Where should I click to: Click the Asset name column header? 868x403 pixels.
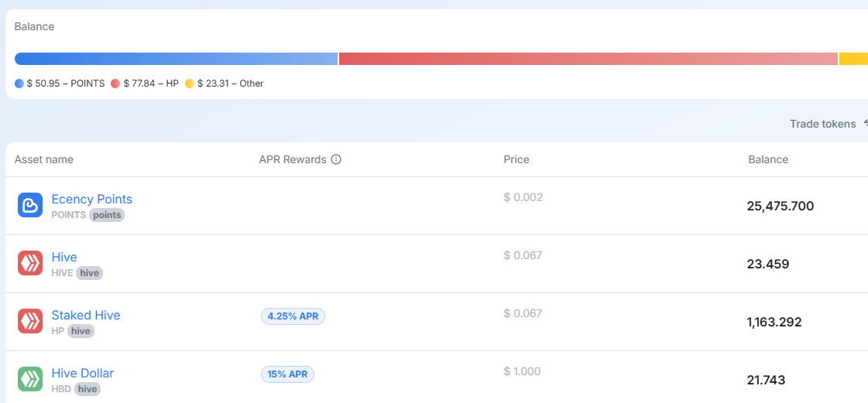tap(44, 159)
